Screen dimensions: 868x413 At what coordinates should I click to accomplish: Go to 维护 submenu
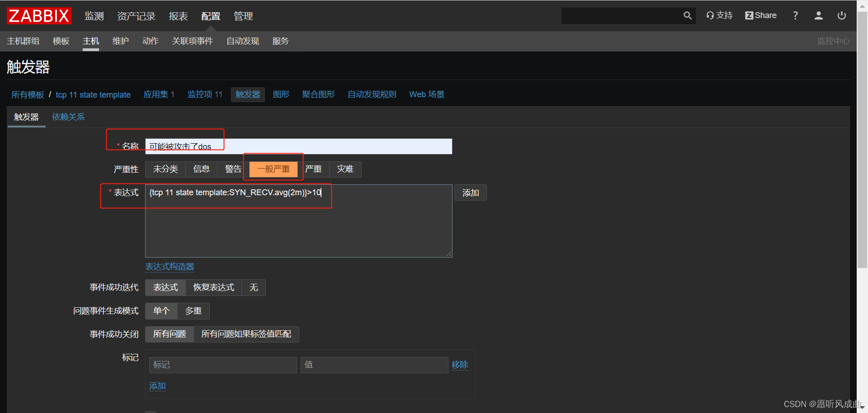click(x=121, y=41)
